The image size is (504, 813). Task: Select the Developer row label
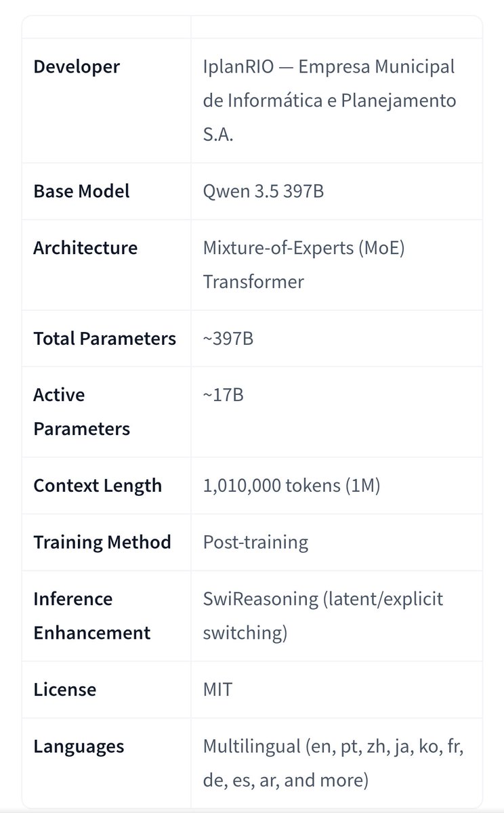click(77, 66)
